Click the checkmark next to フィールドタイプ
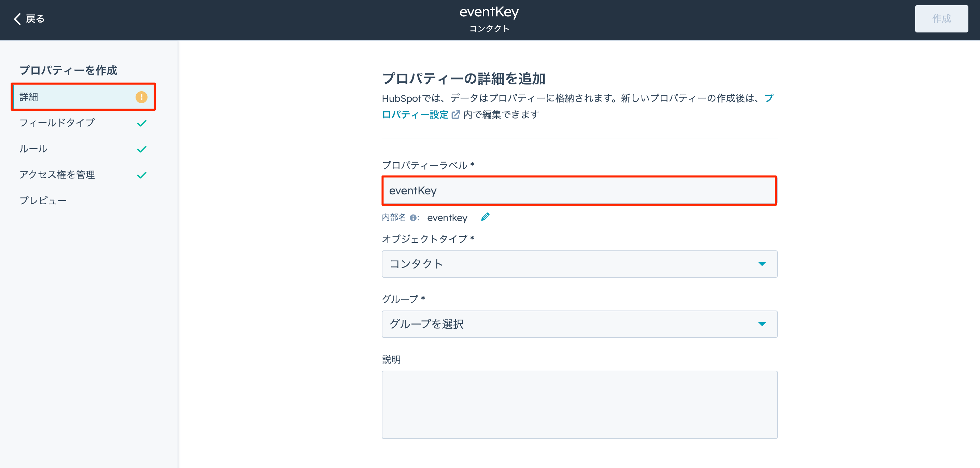980x468 pixels. [141, 123]
